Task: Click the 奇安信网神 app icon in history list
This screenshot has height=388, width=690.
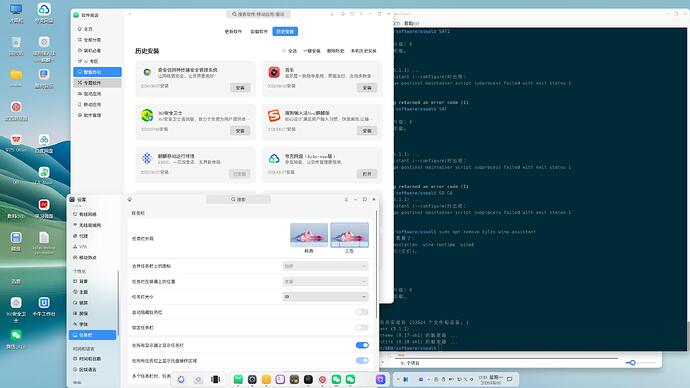Action: click(147, 72)
